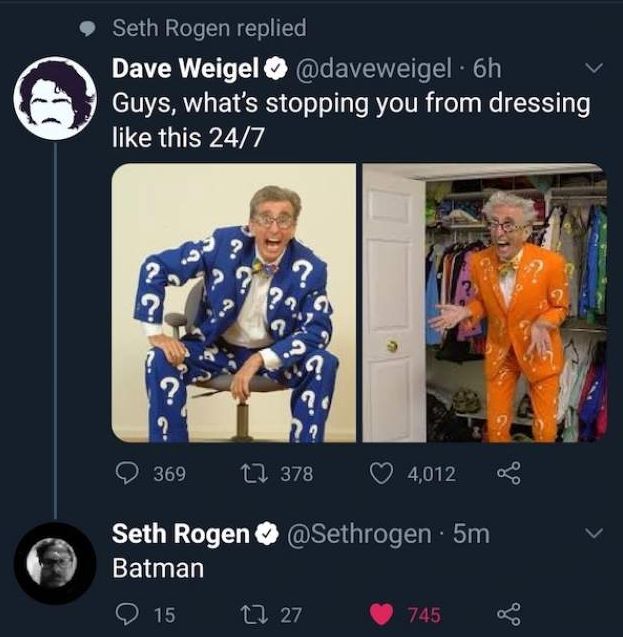Click the Seth Rogen display name
Screen dimensions: 623x637
180,534
